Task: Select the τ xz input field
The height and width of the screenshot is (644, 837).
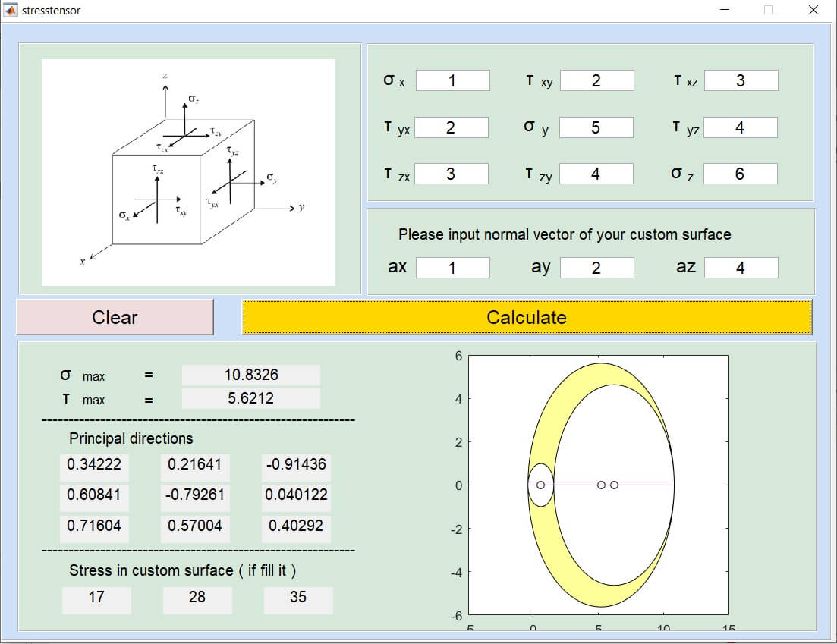Action: pyautogui.click(x=741, y=80)
